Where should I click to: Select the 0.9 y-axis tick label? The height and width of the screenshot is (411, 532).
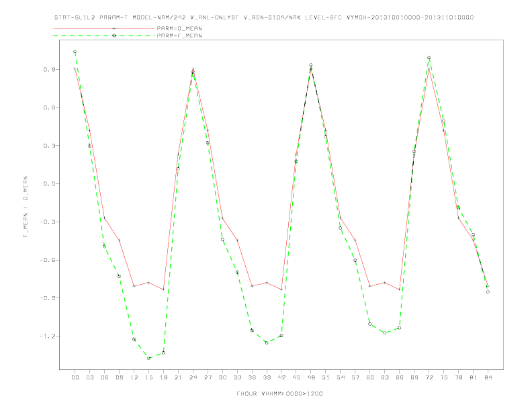pyautogui.click(x=49, y=70)
